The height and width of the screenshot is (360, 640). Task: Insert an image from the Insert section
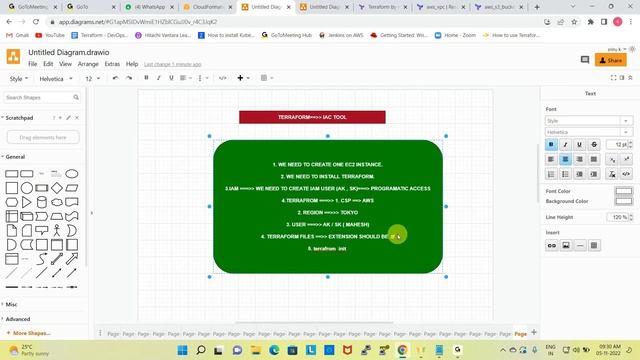coord(566,245)
